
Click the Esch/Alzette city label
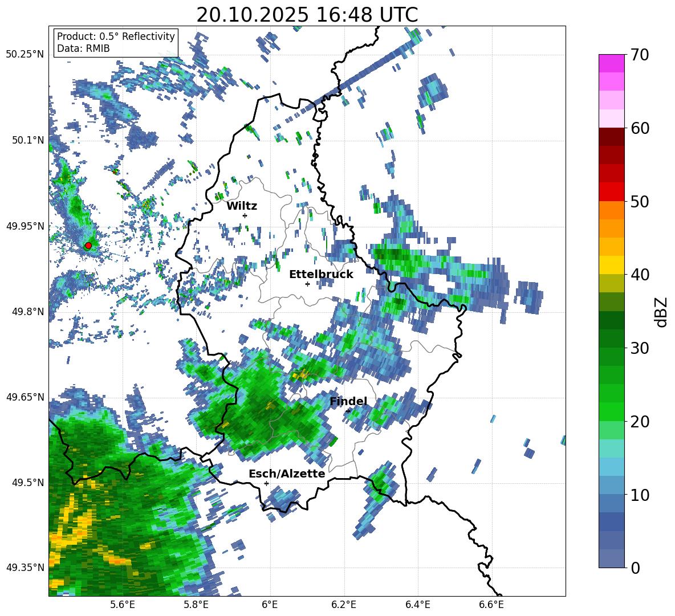287,474
